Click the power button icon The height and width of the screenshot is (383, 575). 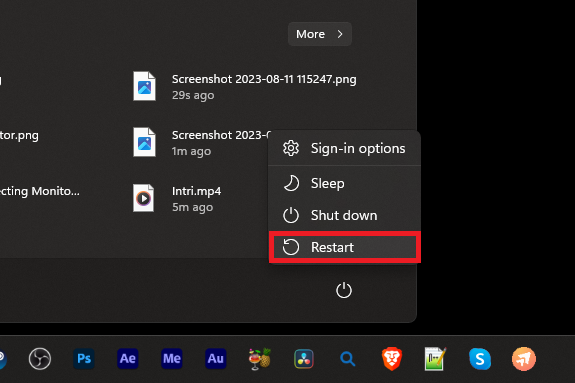(344, 290)
